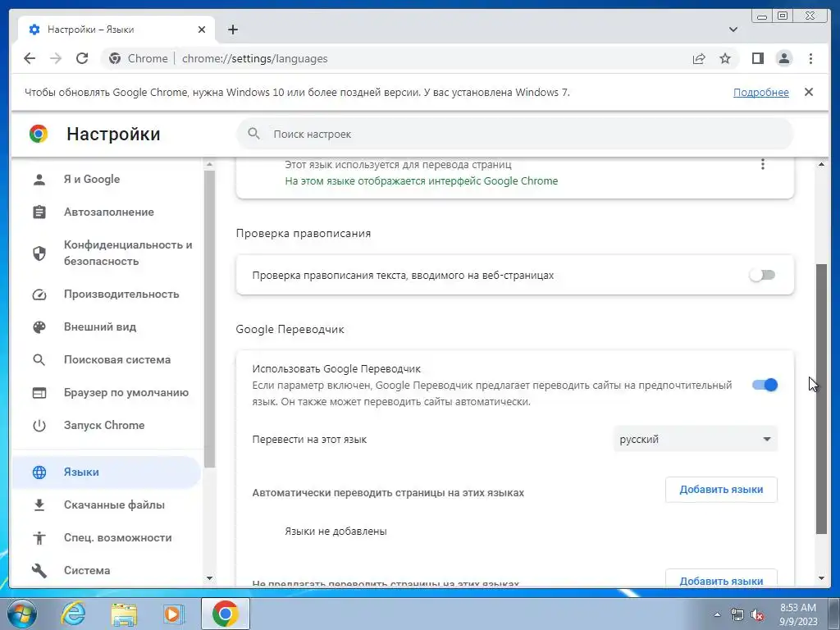Open the русский translate-language dropdown

coord(696,440)
